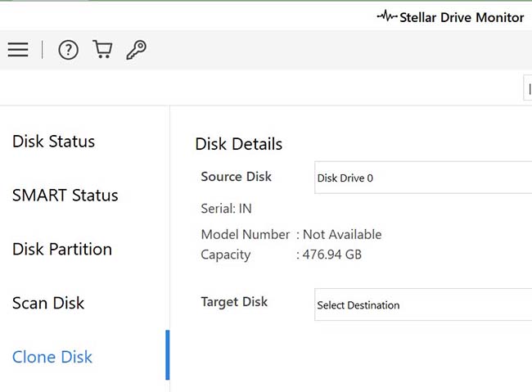Open the SMART Status section
Image resolution: width=532 pixels, height=392 pixels.
click(x=65, y=195)
